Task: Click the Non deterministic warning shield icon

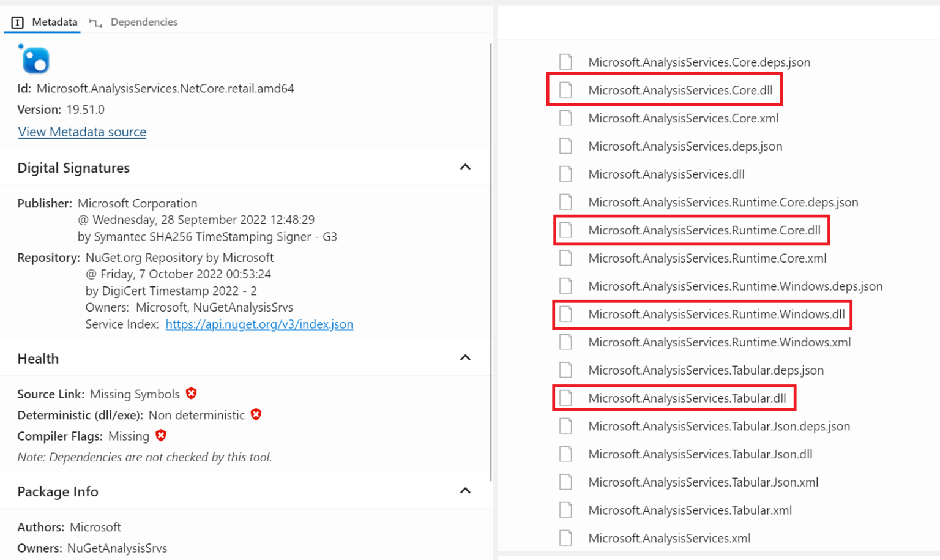Action: coord(256,415)
